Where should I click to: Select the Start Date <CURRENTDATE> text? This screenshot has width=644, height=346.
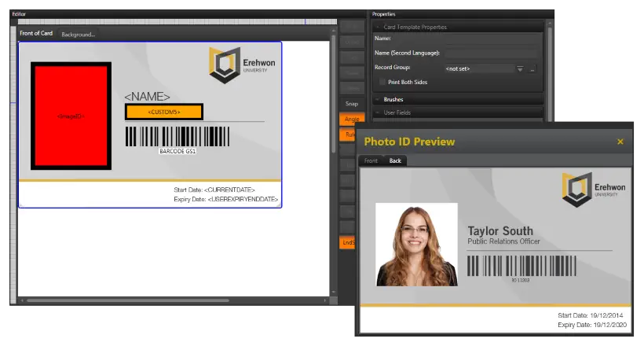click(214, 190)
